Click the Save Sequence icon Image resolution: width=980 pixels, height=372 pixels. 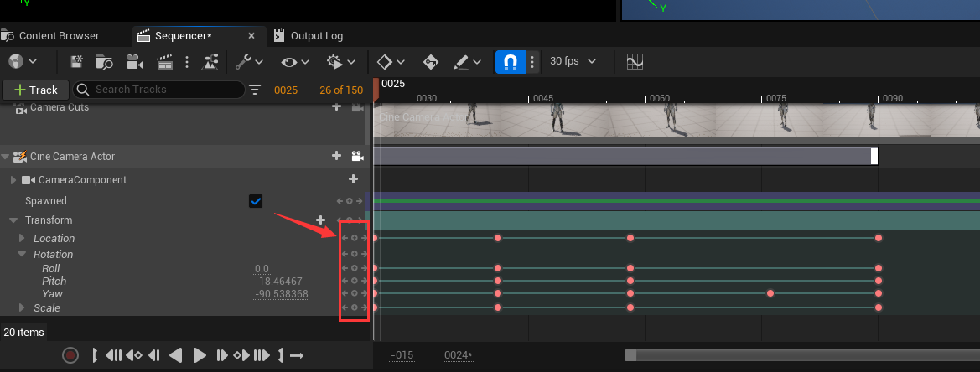pyautogui.click(x=77, y=62)
